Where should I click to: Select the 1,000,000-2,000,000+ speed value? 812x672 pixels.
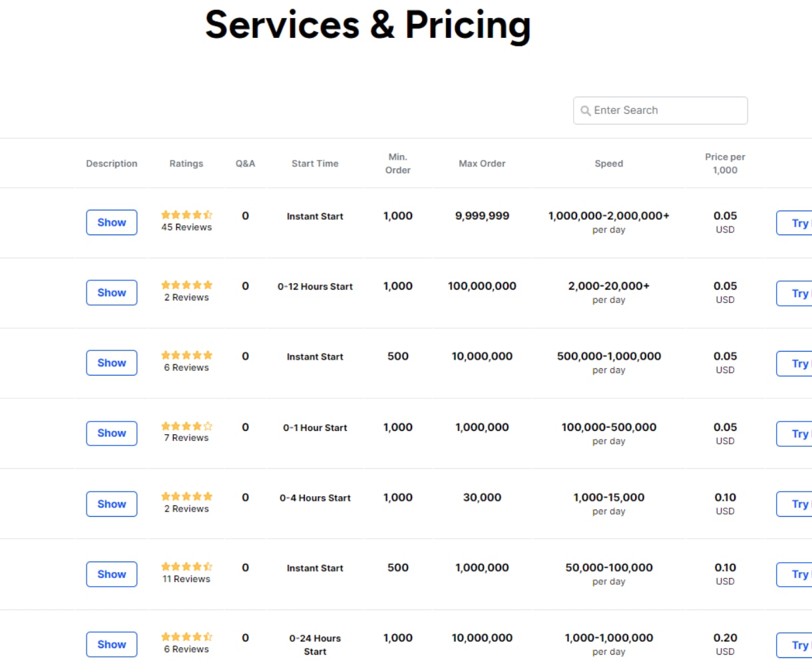point(609,216)
